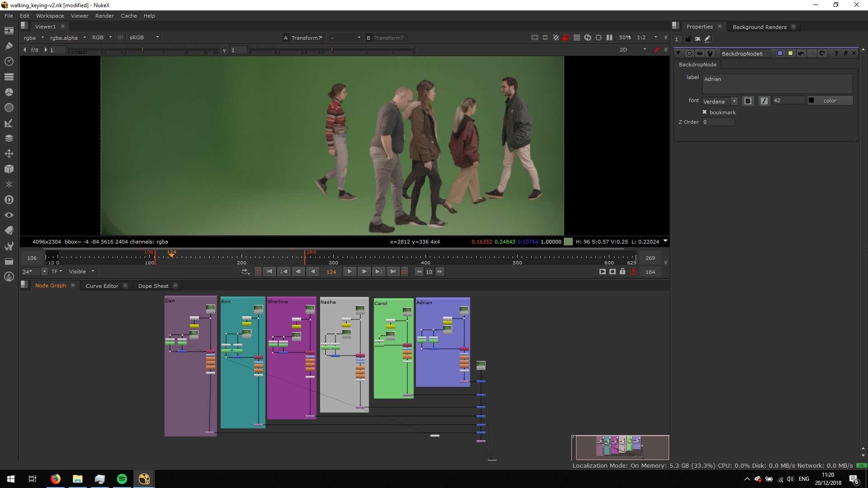Open the 3D nodes cube icon

pos(9,169)
